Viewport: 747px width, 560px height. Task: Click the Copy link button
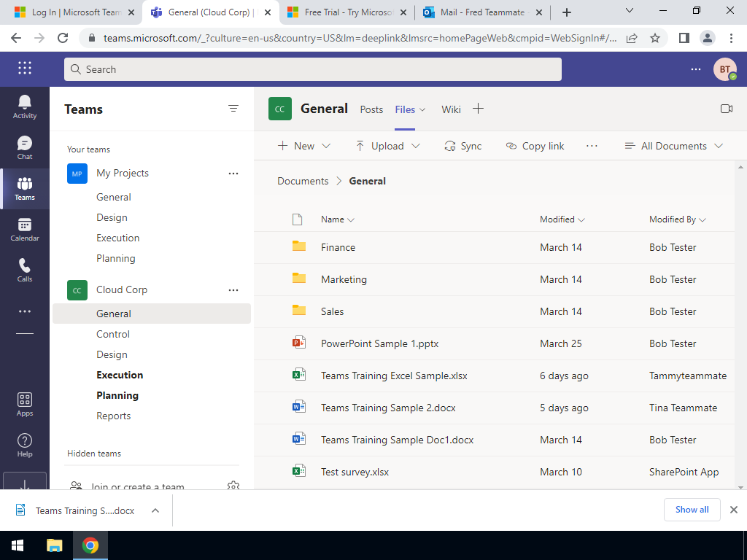pyautogui.click(x=535, y=146)
